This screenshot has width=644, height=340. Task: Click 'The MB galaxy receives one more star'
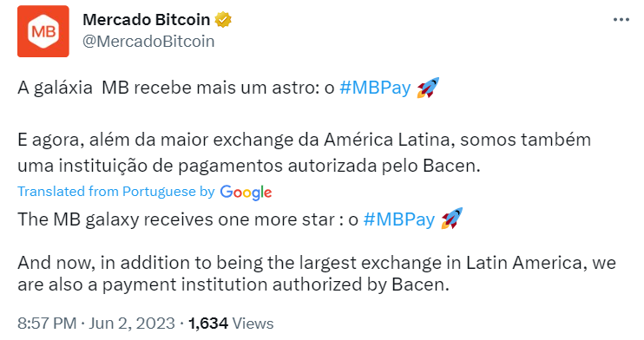(176, 219)
